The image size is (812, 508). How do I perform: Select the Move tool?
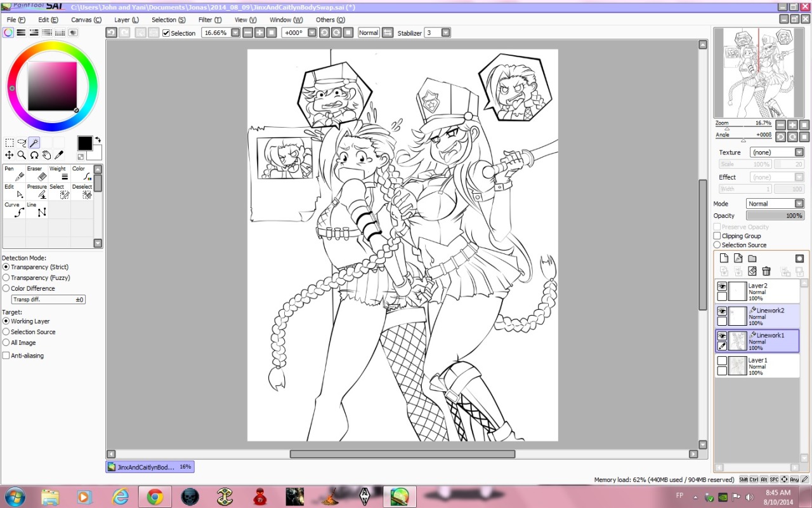10,155
